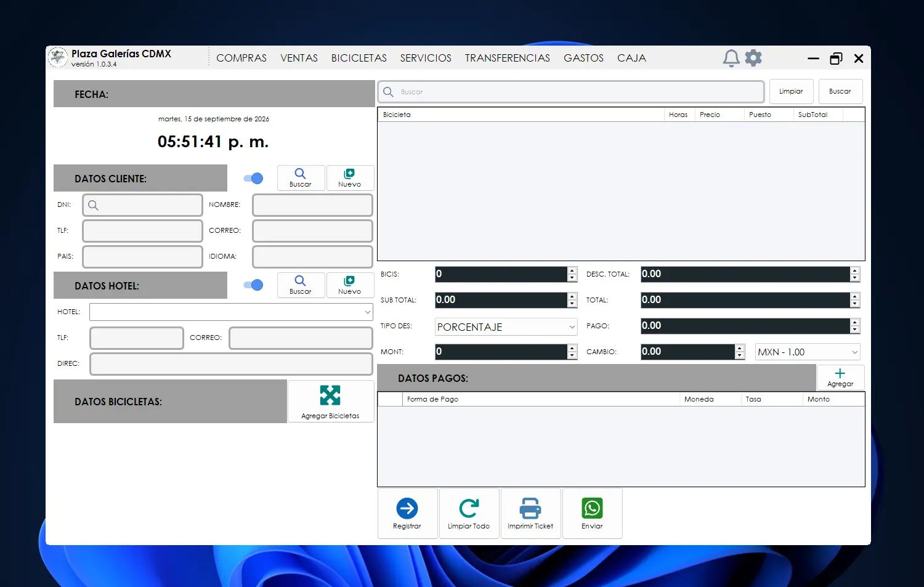Increase the DESC. TOTAL value spinner

854,270
